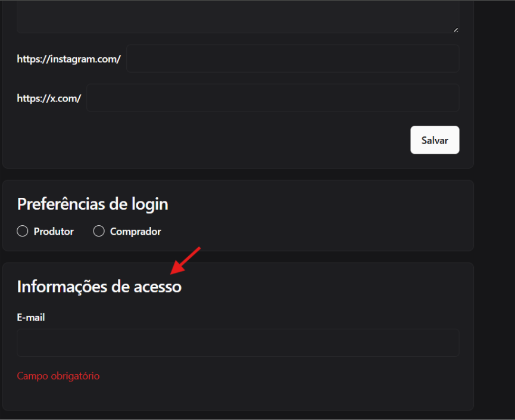This screenshot has height=420, width=515.
Task: Click the E-mail field label
Action: coord(31,318)
